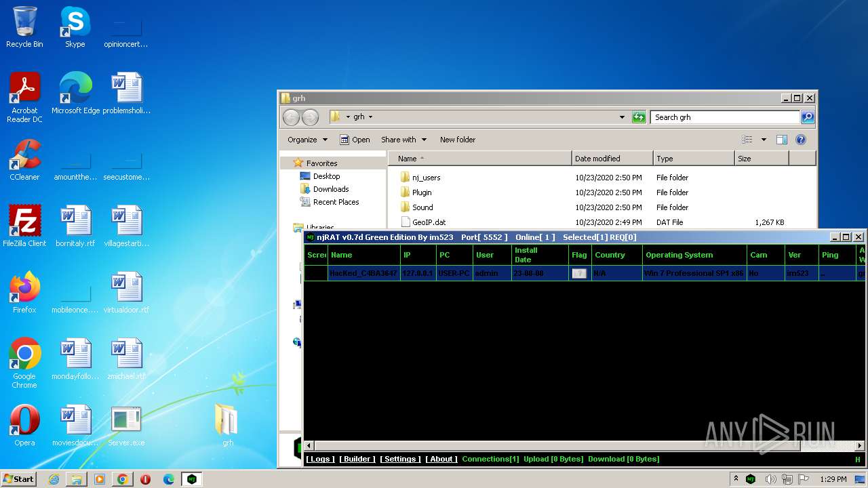The height and width of the screenshot is (488, 868).
Task: Sort files by Type column
Action: (694, 159)
